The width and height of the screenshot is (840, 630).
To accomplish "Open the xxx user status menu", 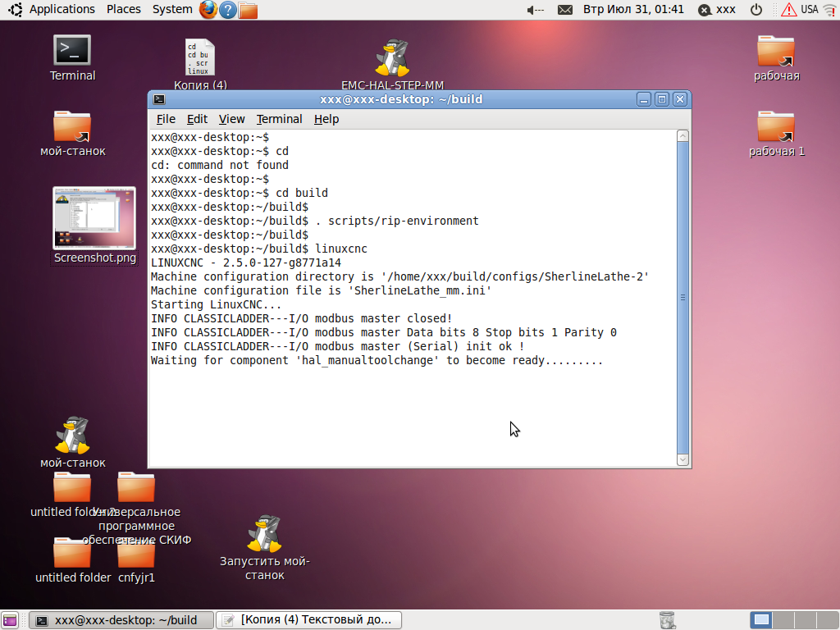I will click(x=717, y=10).
